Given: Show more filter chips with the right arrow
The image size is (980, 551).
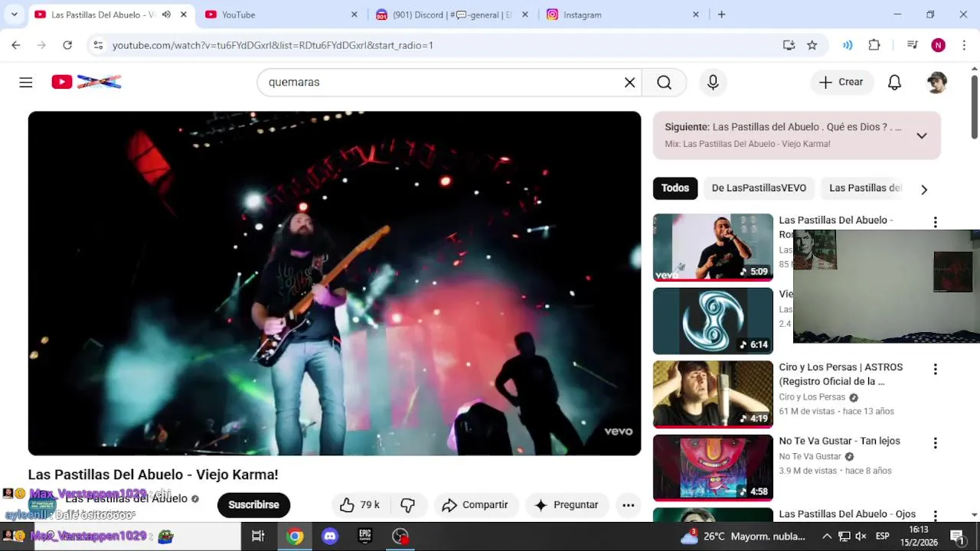Looking at the screenshot, I should click(924, 189).
